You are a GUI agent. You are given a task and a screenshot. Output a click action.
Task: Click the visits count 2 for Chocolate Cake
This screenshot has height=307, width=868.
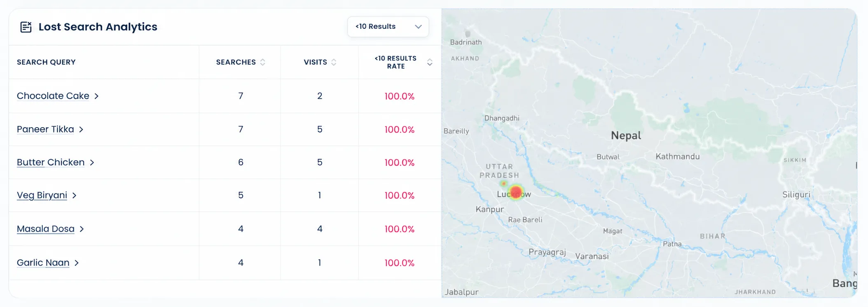(320, 96)
